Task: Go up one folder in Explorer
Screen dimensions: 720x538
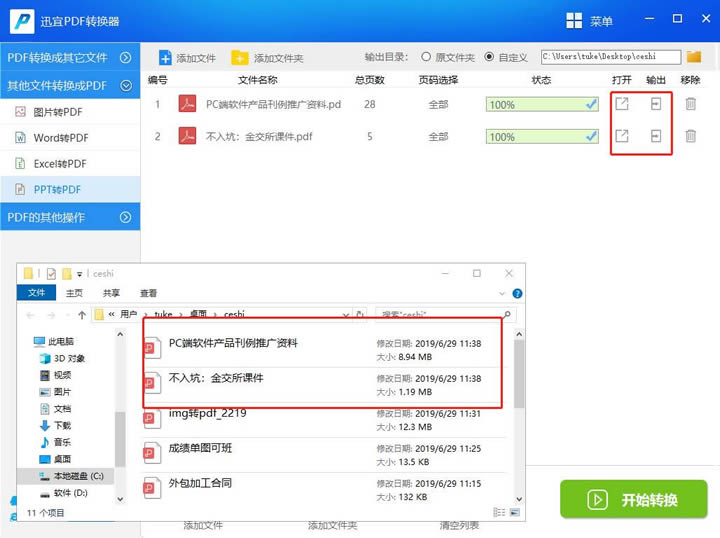Action: (82, 314)
